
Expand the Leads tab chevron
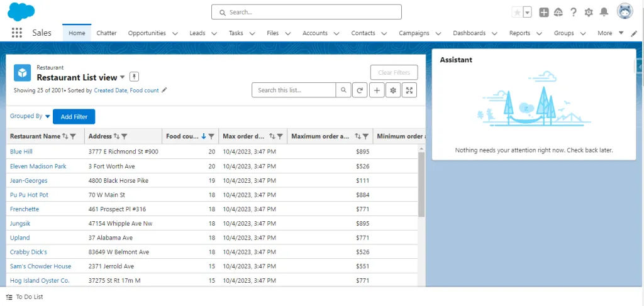click(x=214, y=34)
